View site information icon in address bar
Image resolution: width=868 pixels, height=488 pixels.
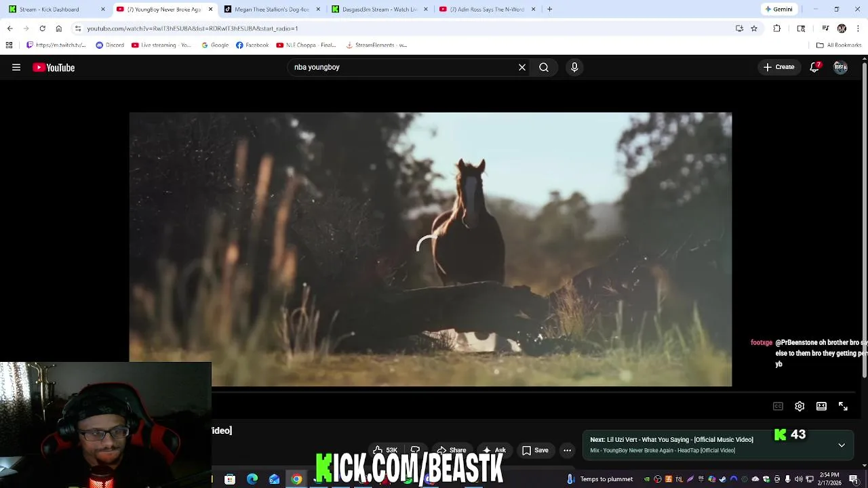(78, 28)
